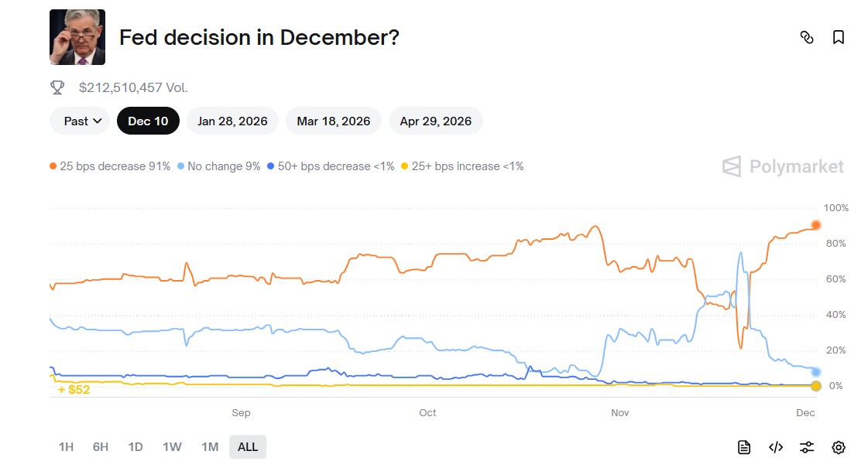Image resolution: width=868 pixels, height=468 pixels.
Task: Click the No change legend item
Action: pyautogui.click(x=219, y=166)
